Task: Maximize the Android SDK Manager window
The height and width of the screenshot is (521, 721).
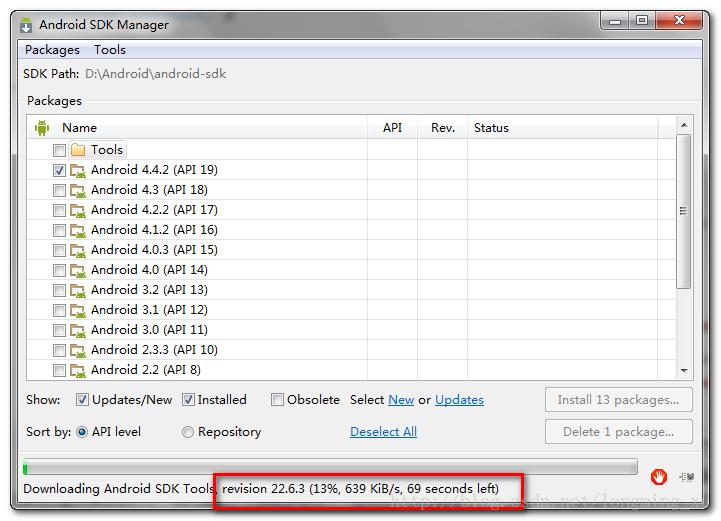Action: (x=642, y=21)
